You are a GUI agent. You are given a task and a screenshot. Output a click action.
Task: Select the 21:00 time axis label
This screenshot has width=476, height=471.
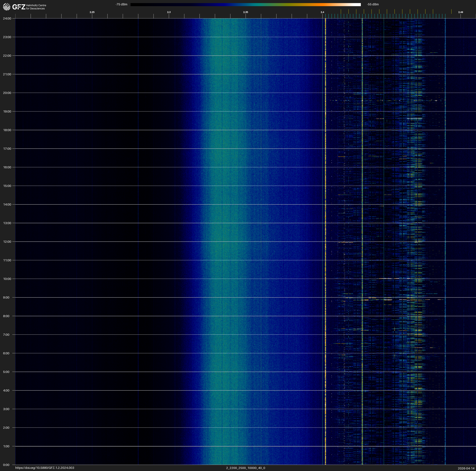(x=7, y=74)
